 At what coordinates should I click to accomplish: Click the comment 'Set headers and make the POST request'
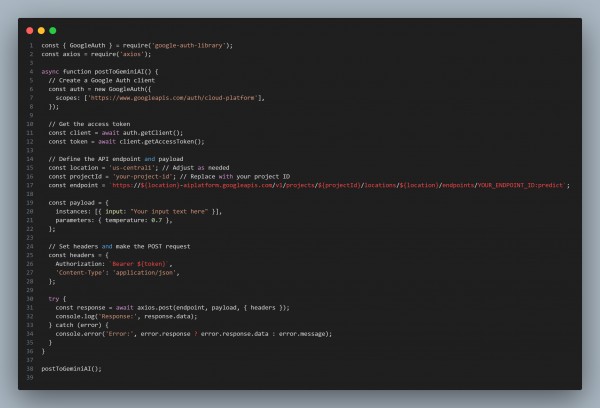coord(119,246)
